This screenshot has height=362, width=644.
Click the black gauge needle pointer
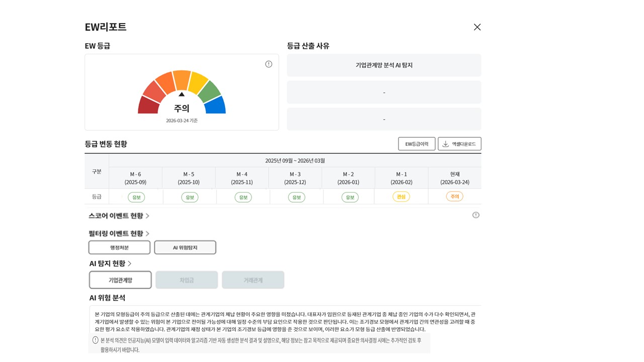[182, 94]
